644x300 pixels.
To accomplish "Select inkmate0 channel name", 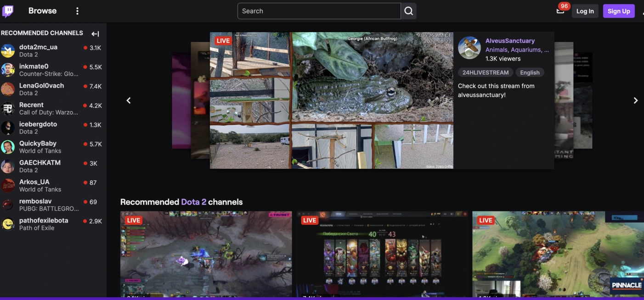I will (x=34, y=67).
